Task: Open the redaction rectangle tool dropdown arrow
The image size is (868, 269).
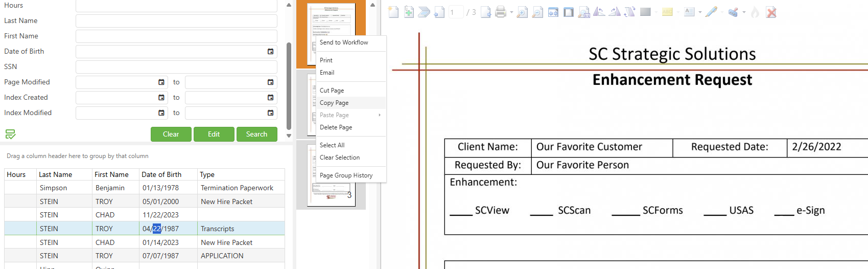Action: click(656, 12)
